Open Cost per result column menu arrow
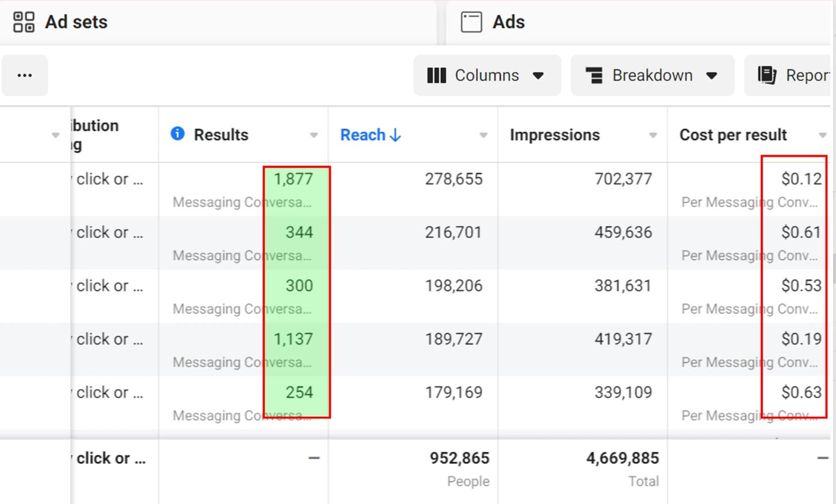 (x=822, y=135)
